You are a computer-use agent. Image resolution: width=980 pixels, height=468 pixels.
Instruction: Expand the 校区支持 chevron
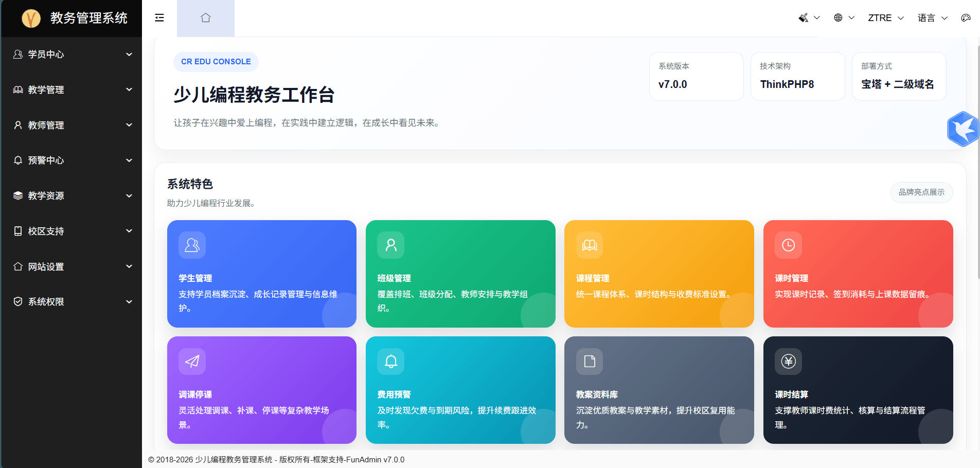(129, 231)
